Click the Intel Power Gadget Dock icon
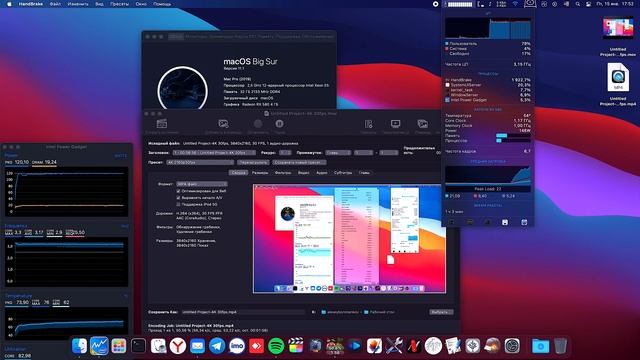 (99, 346)
